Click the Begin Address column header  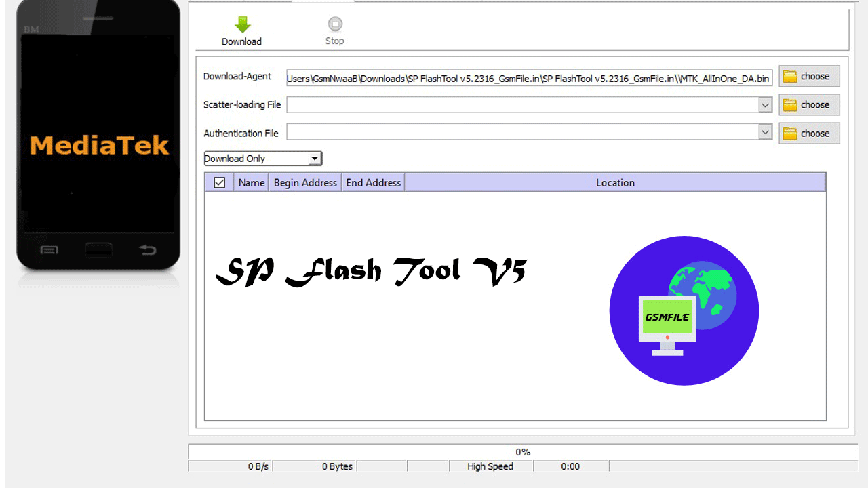pyautogui.click(x=305, y=182)
